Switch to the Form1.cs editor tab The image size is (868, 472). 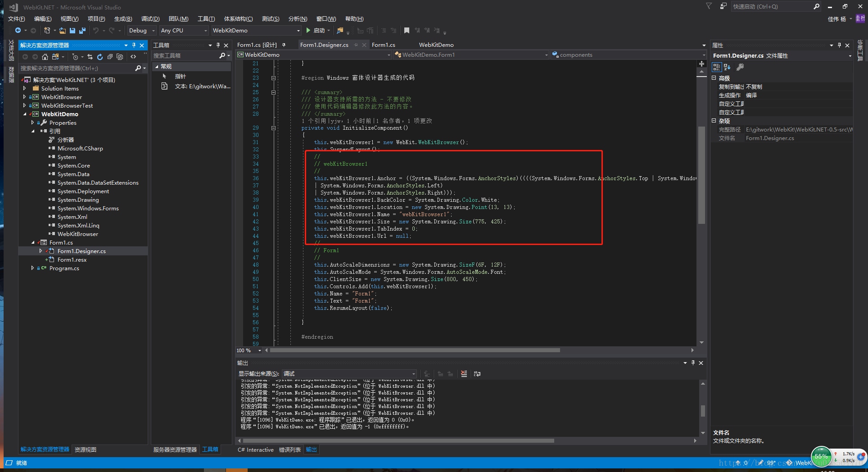[384, 45]
